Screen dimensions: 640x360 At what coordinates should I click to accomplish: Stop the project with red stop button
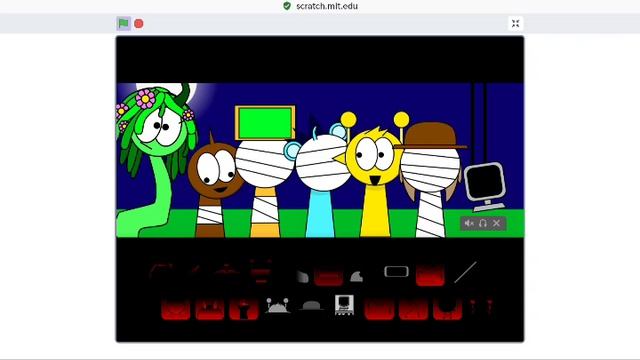[x=139, y=24]
